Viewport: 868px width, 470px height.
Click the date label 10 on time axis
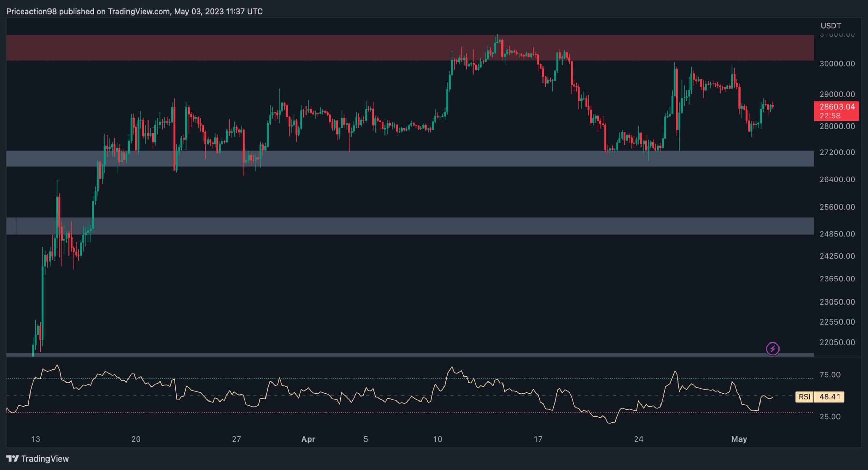click(x=438, y=439)
